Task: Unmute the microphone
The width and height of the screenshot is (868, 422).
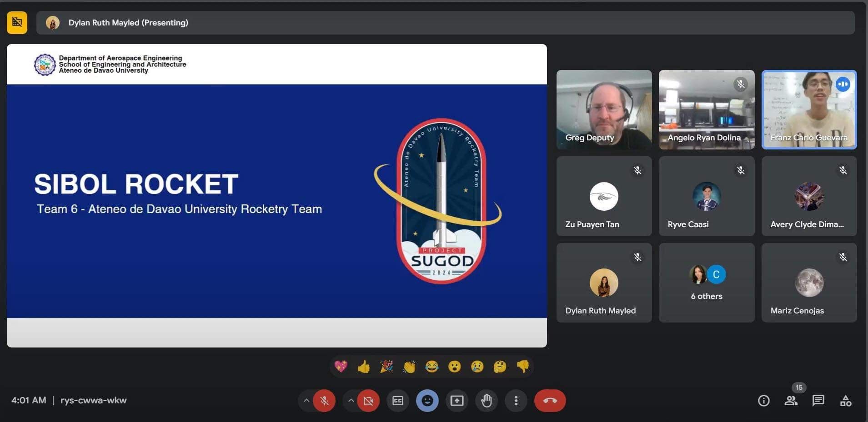Action: click(x=324, y=401)
